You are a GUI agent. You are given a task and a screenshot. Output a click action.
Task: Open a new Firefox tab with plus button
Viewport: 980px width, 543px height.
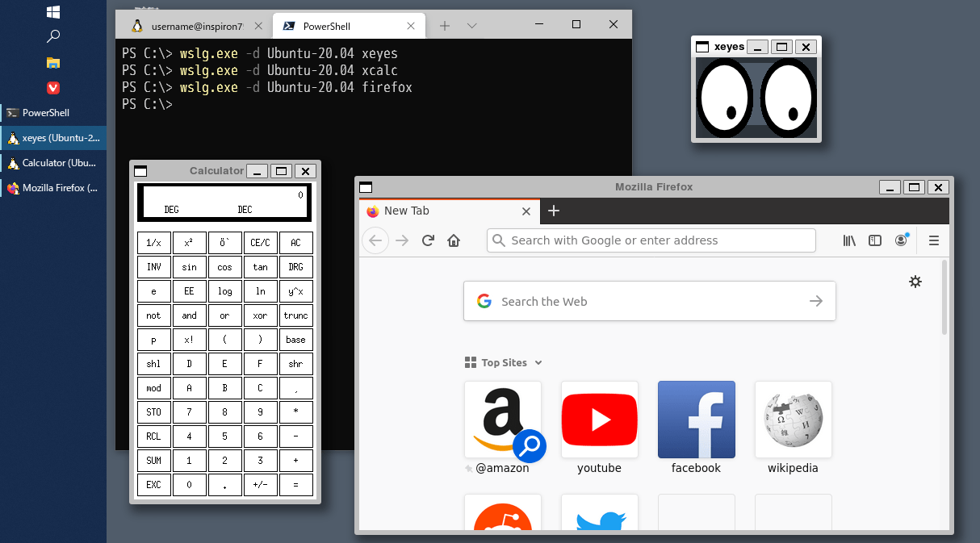click(x=554, y=211)
